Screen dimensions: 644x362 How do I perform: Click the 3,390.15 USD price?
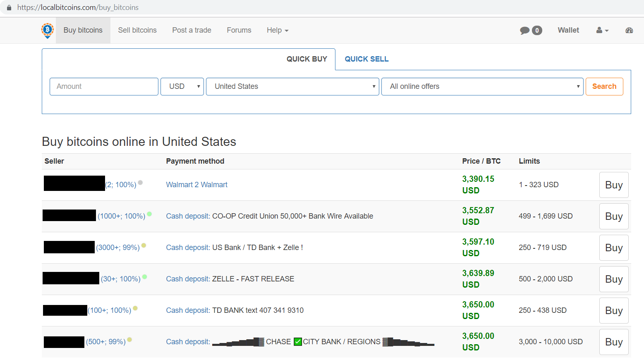point(478,185)
